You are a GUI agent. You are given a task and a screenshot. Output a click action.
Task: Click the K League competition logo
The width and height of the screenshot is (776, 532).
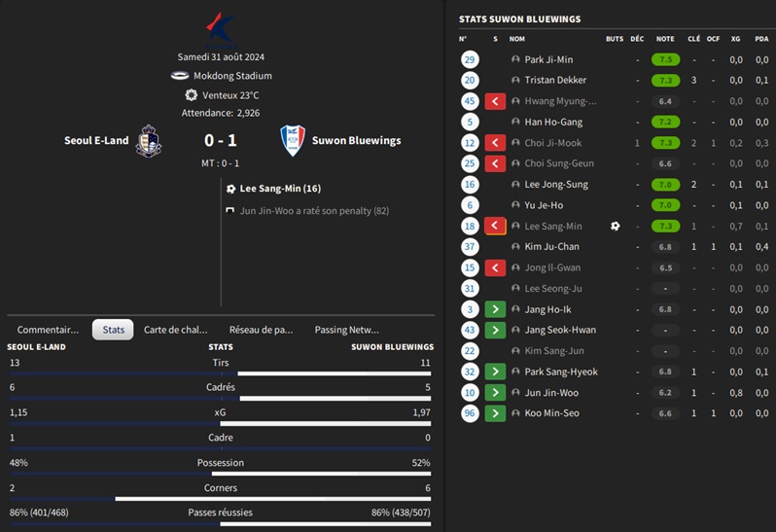(x=221, y=29)
